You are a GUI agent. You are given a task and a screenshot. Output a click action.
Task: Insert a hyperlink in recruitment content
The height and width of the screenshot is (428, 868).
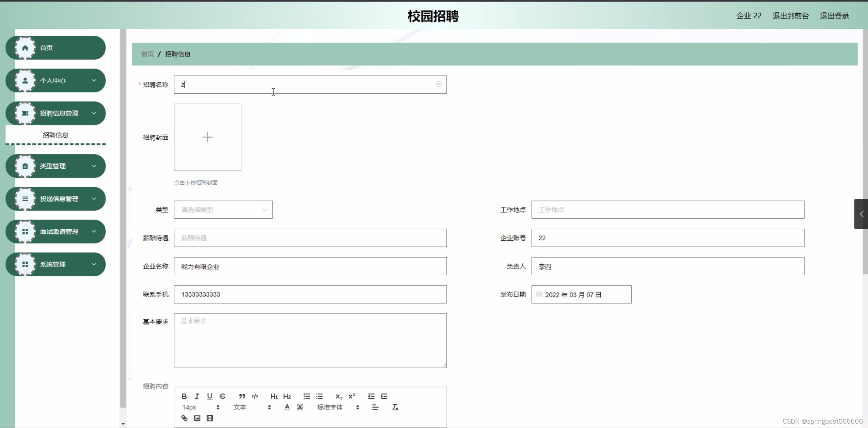point(184,418)
